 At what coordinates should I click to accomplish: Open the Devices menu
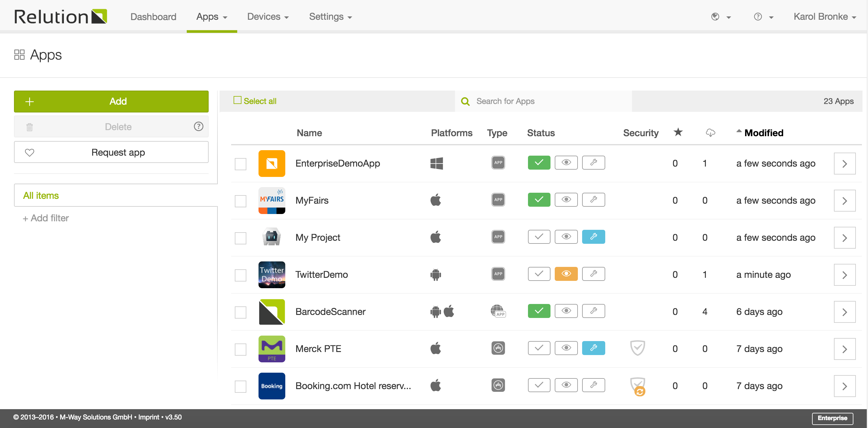click(268, 16)
